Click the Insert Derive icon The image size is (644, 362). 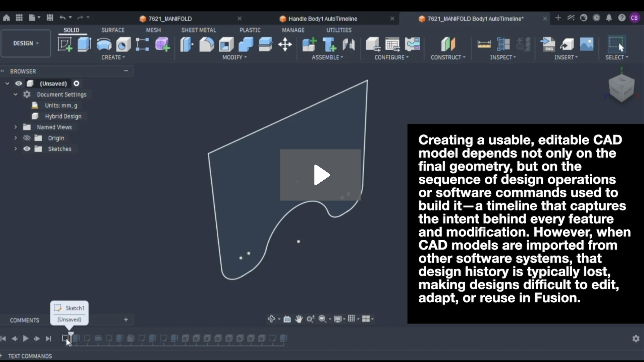[567, 44]
